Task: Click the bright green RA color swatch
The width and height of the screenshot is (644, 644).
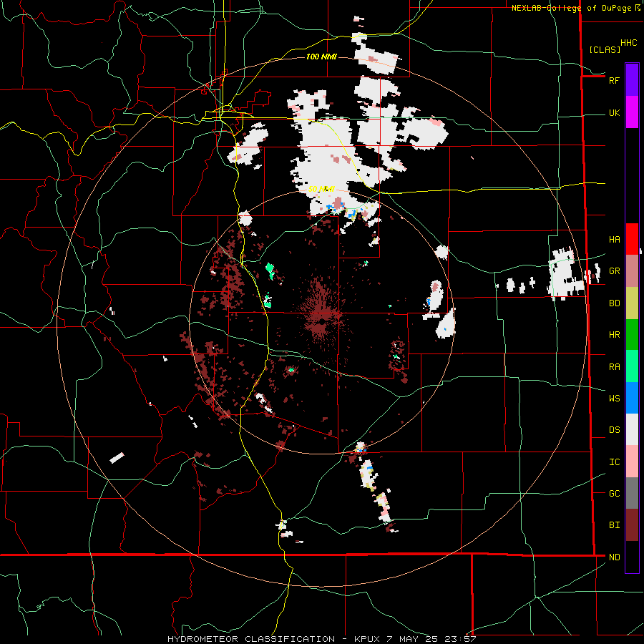Action: click(x=632, y=366)
